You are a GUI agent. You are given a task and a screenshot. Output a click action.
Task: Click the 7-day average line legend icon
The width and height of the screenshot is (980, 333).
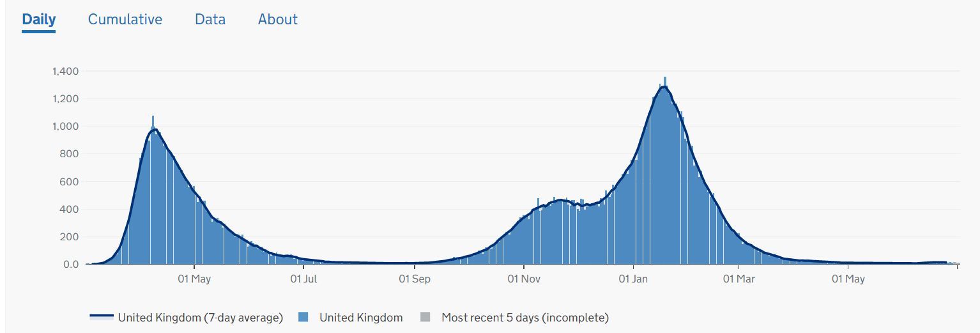pos(102,317)
